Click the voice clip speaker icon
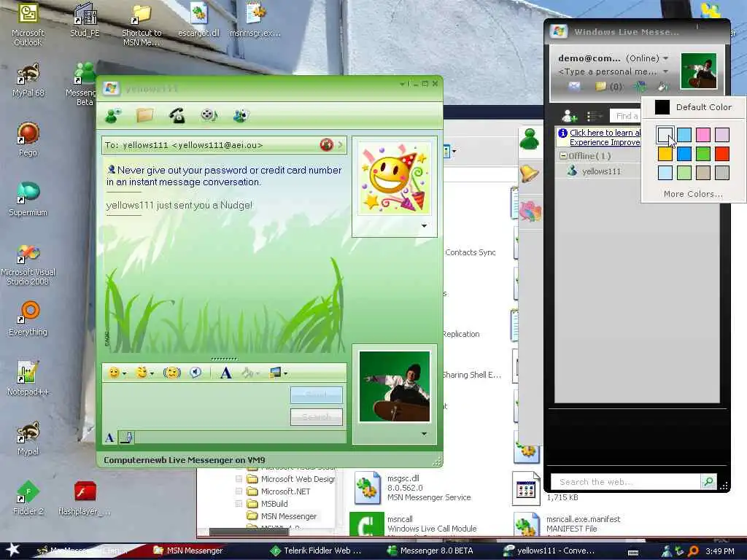Viewport: 747px width, 560px height. [x=196, y=373]
